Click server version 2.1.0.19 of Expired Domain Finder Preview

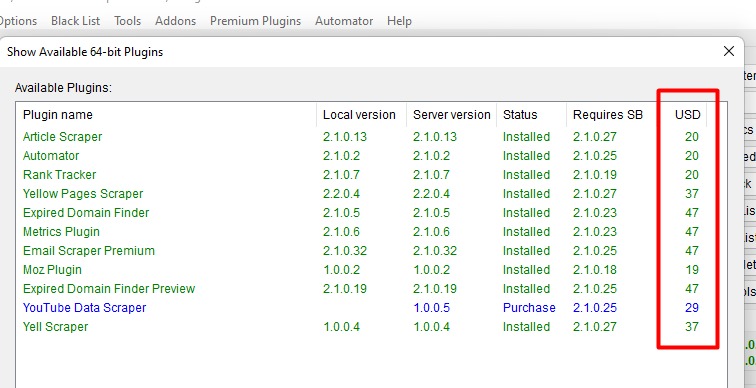435,289
